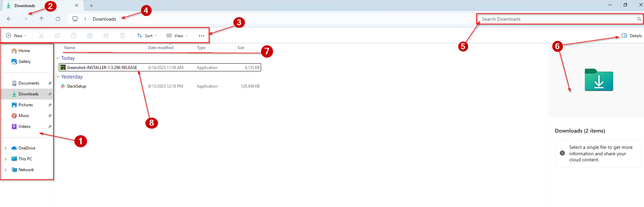Collapse the Yesterday group
The width and height of the screenshot is (644, 207).
[x=58, y=77]
